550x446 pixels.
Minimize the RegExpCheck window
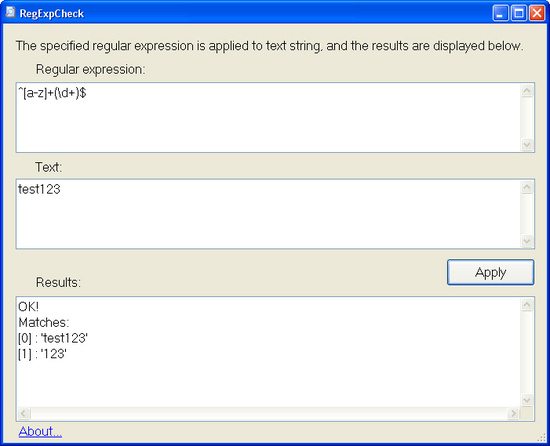(500, 13)
